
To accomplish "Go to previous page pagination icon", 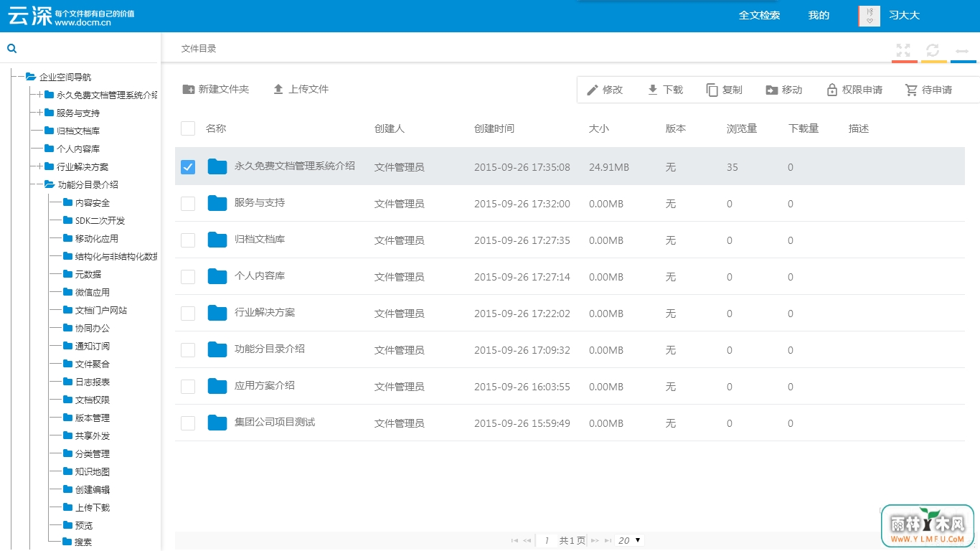I will (527, 540).
